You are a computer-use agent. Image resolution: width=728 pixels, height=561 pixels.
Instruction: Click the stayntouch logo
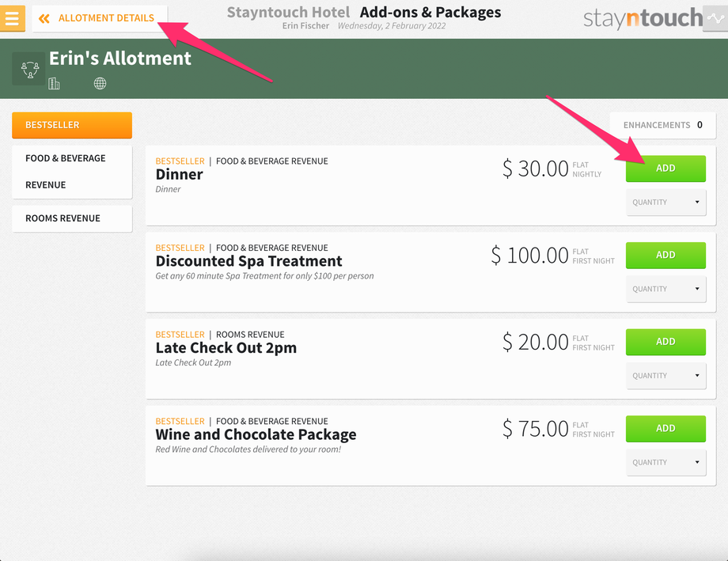[x=643, y=18]
